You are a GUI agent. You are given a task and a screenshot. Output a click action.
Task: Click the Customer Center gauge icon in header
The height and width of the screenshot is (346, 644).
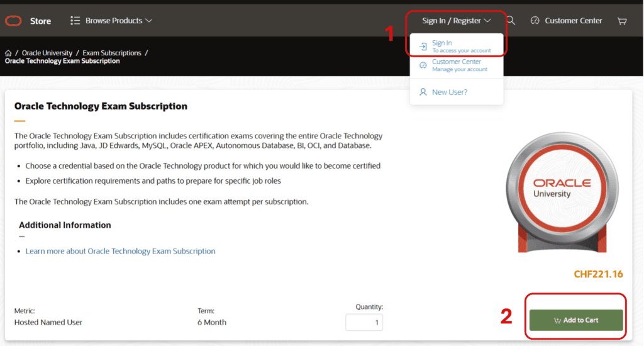pos(535,21)
